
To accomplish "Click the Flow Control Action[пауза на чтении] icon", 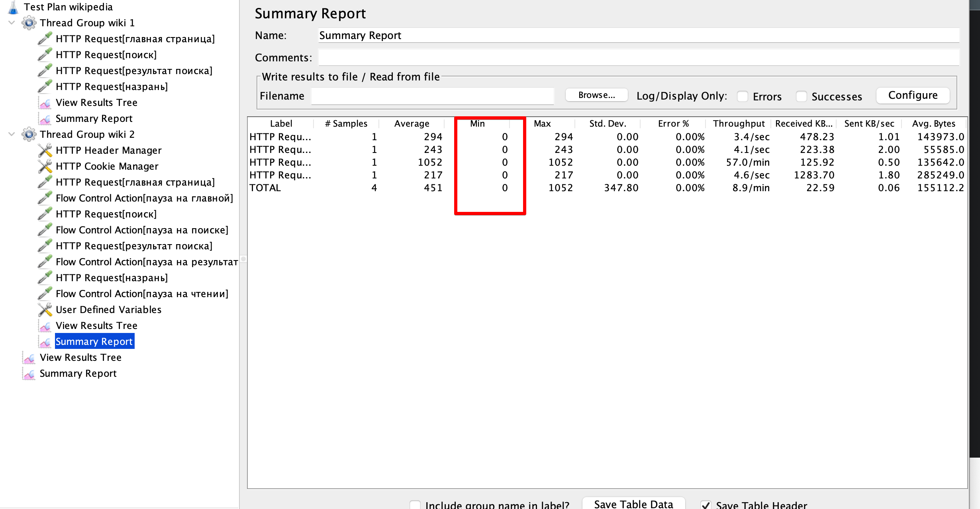I will click(x=45, y=294).
